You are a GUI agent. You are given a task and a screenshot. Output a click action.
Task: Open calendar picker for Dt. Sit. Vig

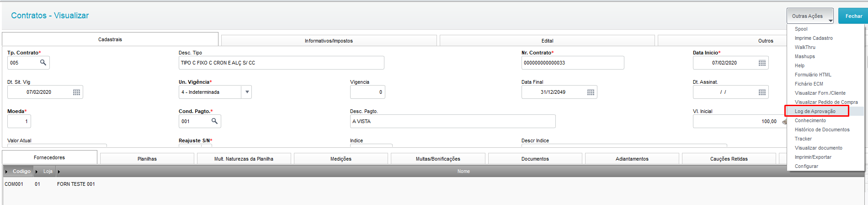(76, 92)
